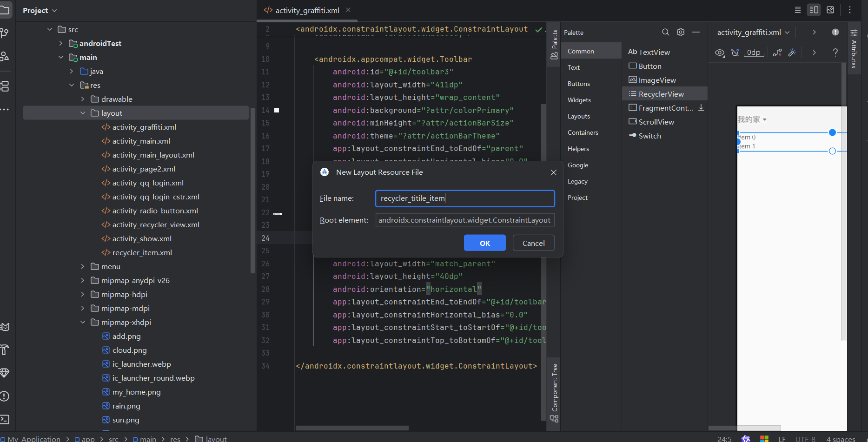Confirm new layout file with OK
The width and height of the screenshot is (868, 442).
coord(485,243)
